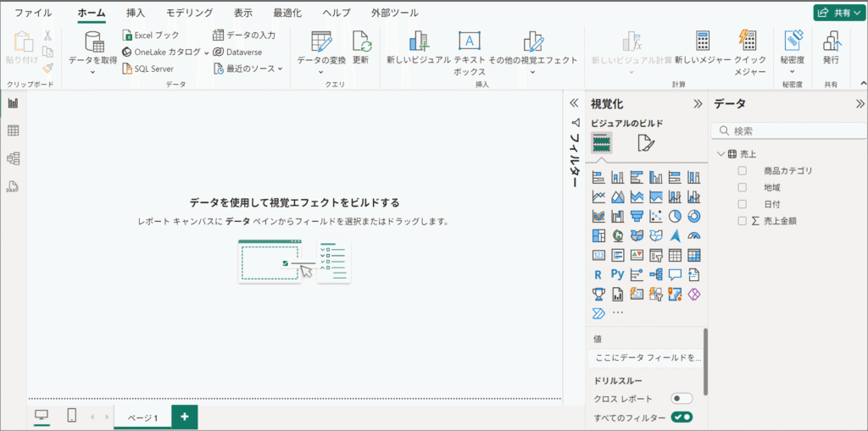The height and width of the screenshot is (431, 868).
Task: Select the Azure Maps arrow visual
Action: [x=675, y=235]
